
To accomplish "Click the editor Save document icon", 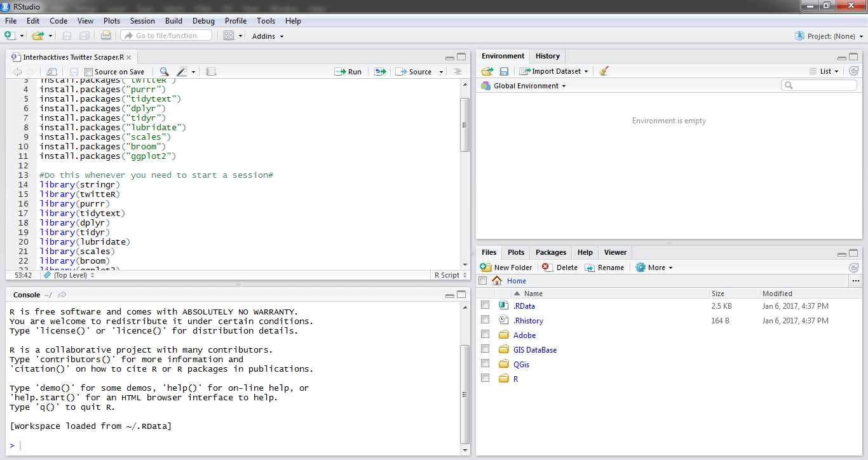I will pos(74,72).
